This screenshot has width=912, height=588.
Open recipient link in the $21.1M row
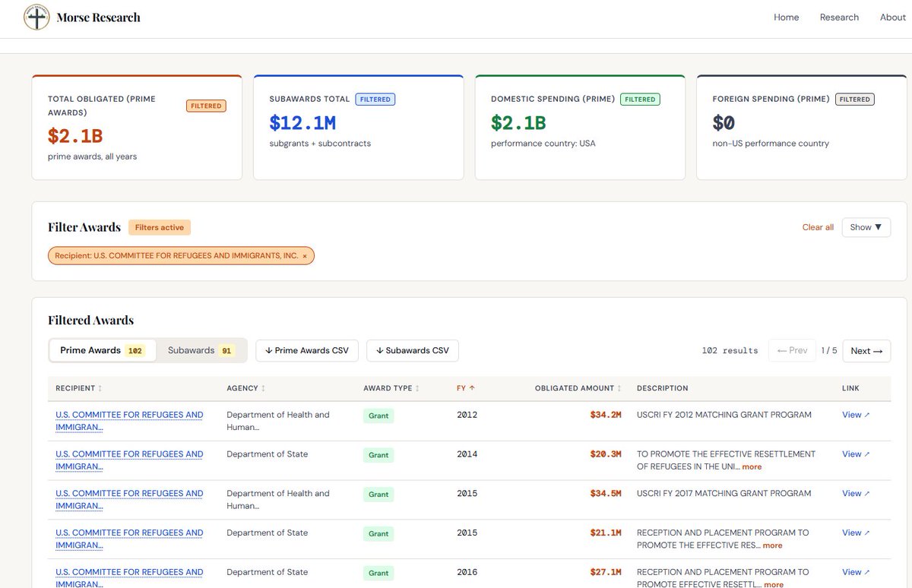(129, 539)
